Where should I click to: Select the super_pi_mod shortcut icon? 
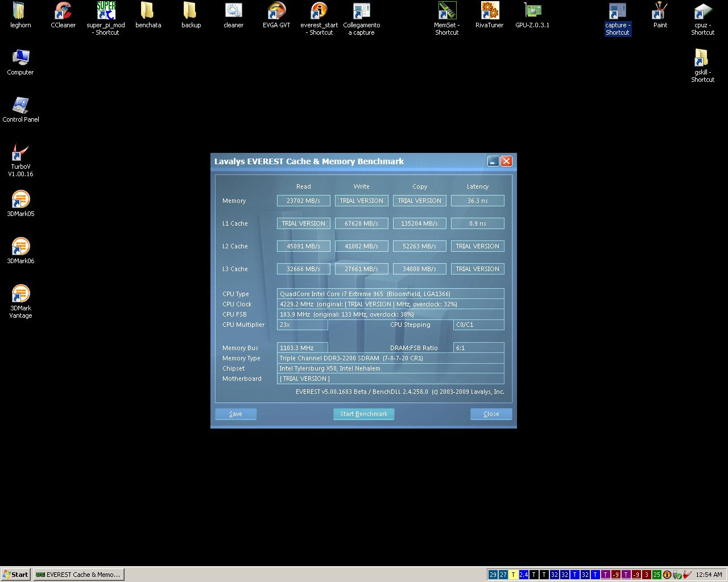pos(106,18)
